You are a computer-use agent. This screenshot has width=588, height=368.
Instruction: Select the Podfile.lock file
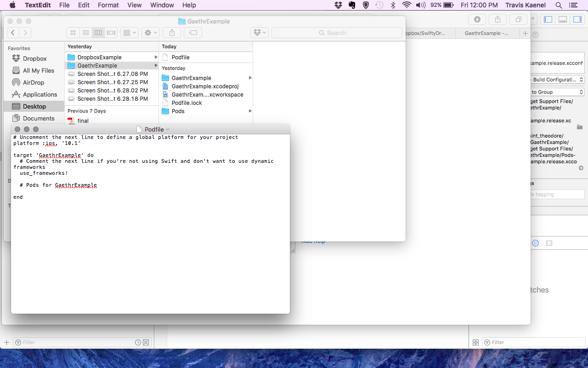click(187, 103)
